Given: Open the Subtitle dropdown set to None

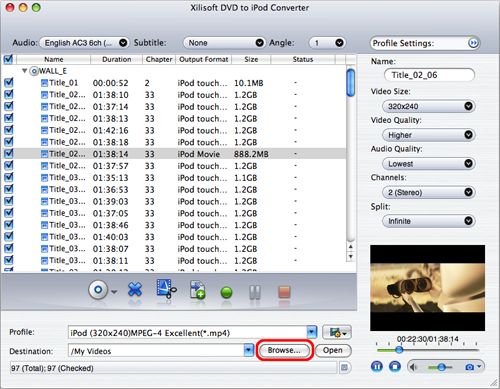Looking at the screenshot, I should pos(224,43).
